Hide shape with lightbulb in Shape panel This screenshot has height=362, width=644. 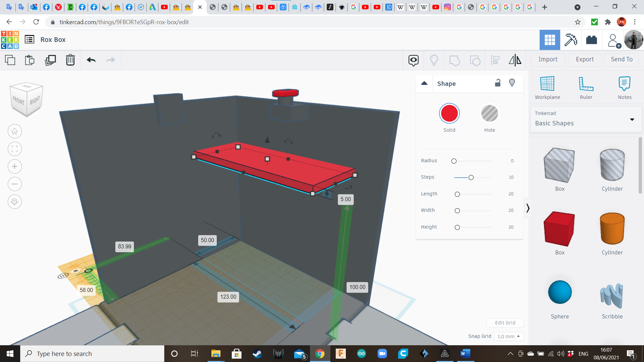(x=512, y=83)
